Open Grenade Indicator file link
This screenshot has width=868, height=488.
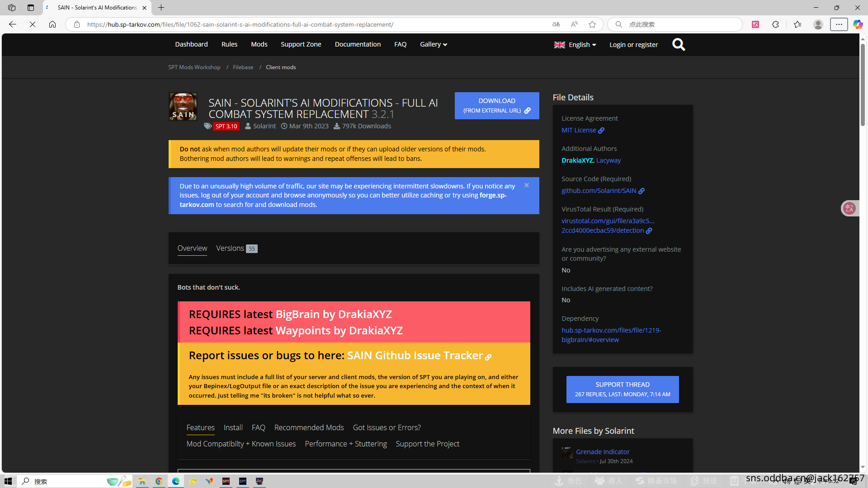pyautogui.click(x=602, y=452)
